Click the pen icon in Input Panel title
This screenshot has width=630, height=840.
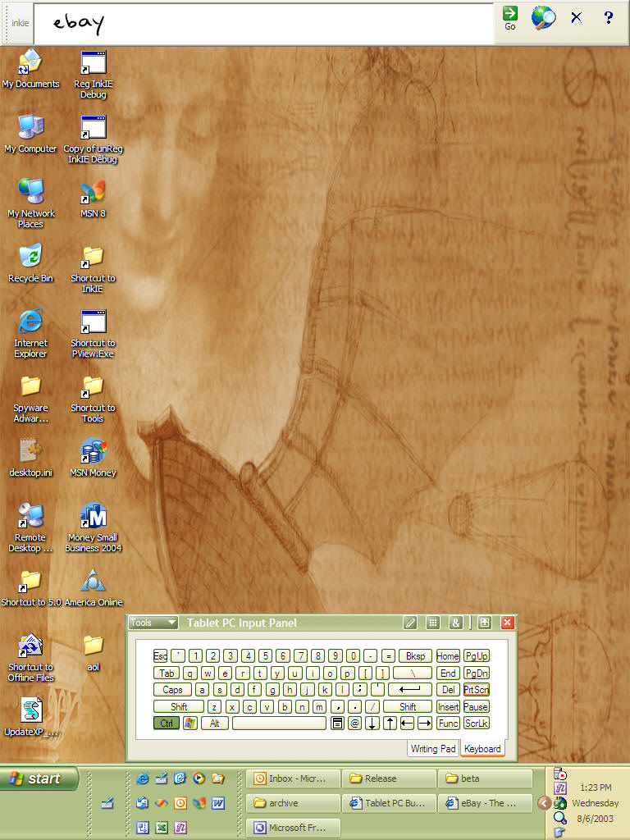(410, 623)
